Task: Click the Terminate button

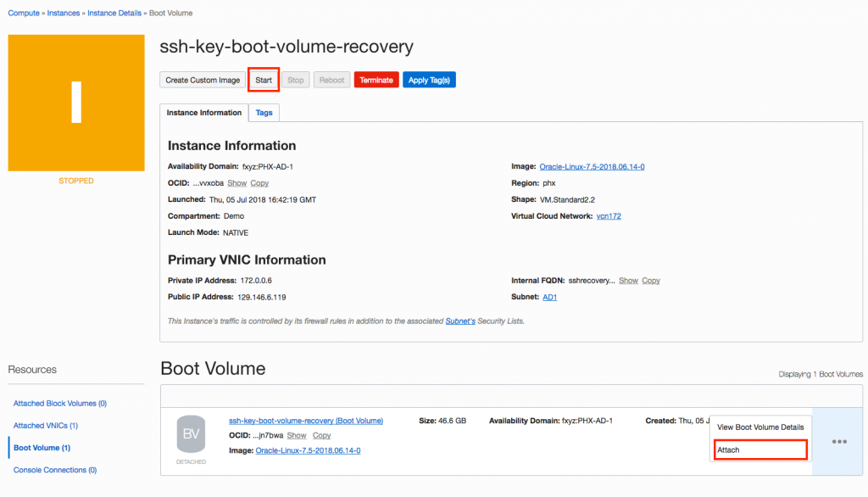Action: coord(376,80)
